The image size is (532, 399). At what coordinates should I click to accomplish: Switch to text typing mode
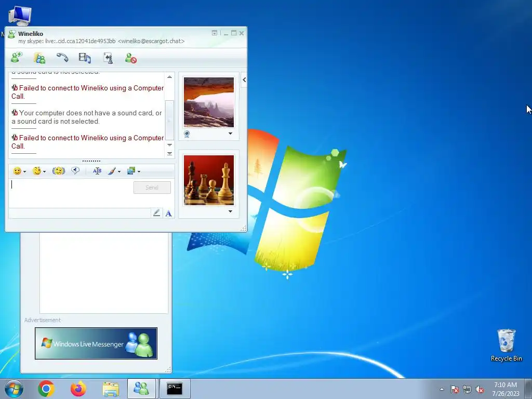point(169,213)
